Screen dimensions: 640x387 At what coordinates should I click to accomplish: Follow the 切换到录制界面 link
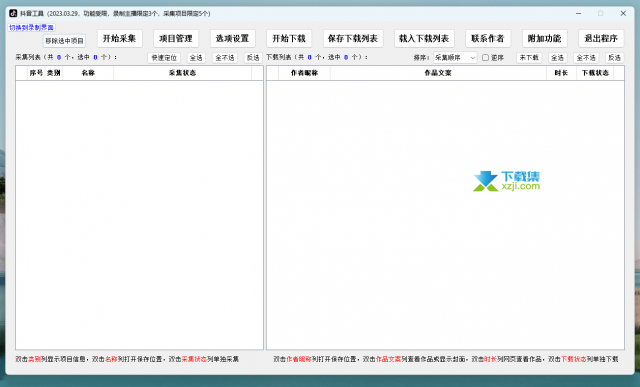coord(31,27)
